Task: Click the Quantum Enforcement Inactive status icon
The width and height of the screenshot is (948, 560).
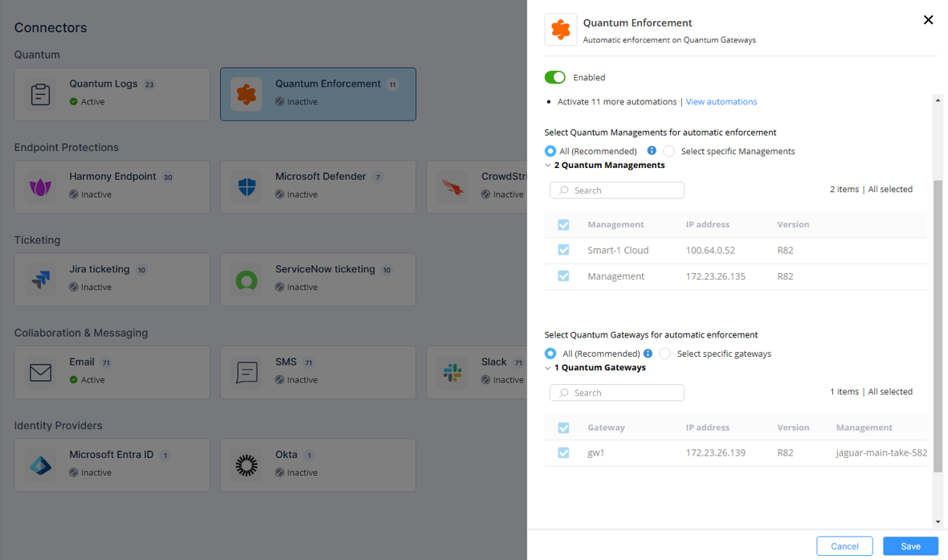Action: pos(280,101)
